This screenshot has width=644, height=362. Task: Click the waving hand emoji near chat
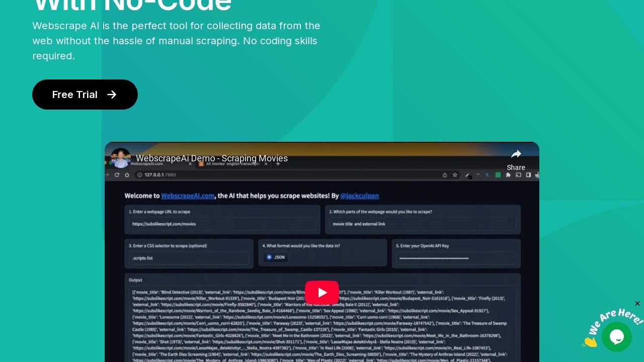point(590,342)
